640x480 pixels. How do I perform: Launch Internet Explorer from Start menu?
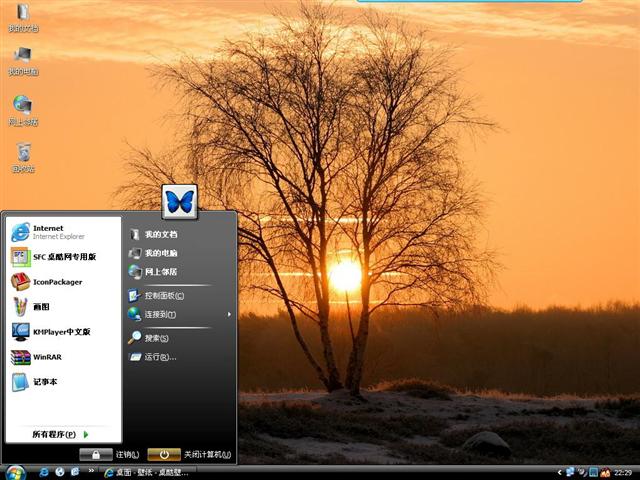coord(64,232)
